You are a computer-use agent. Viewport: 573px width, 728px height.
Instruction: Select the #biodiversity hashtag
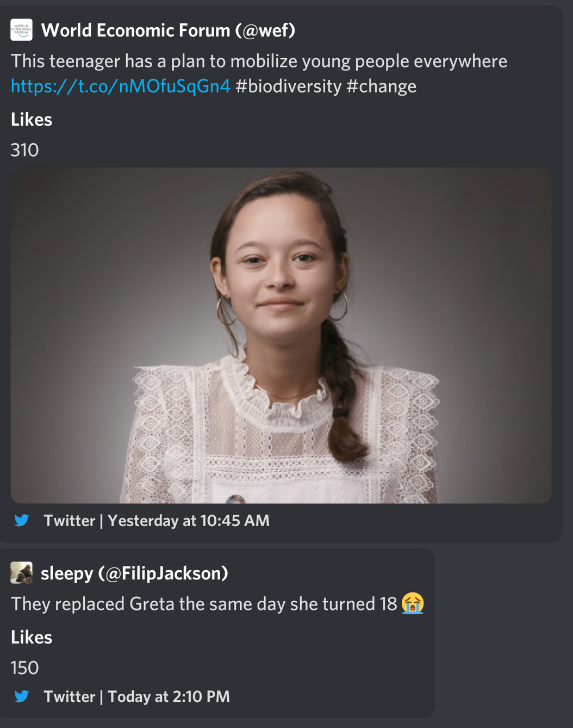click(x=288, y=86)
